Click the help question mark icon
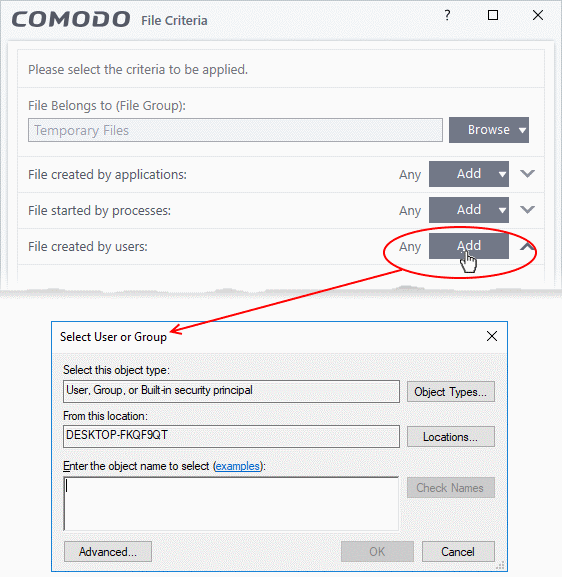This screenshot has width=562, height=577. click(x=447, y=15)
